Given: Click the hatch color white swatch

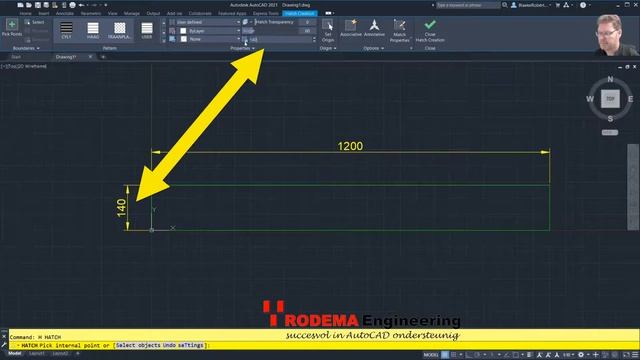Looking at the screenshot, I should tap(183, 31).
